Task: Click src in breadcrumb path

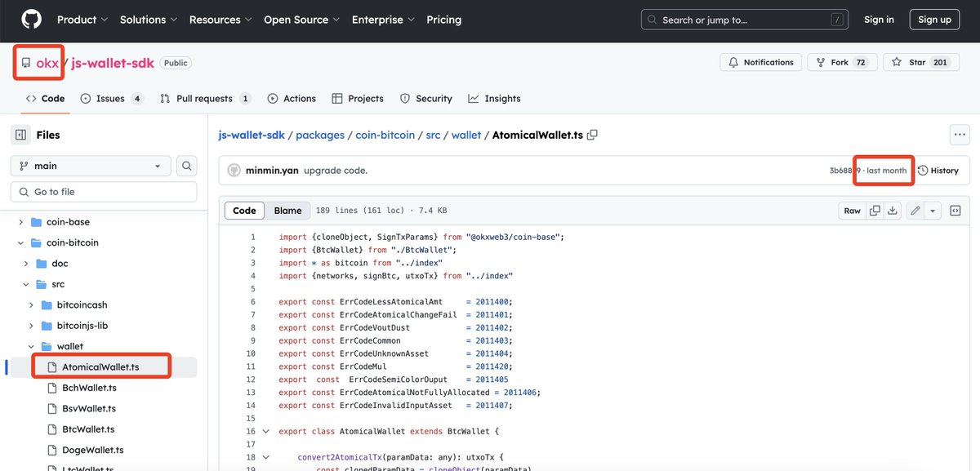Action: 434,135
